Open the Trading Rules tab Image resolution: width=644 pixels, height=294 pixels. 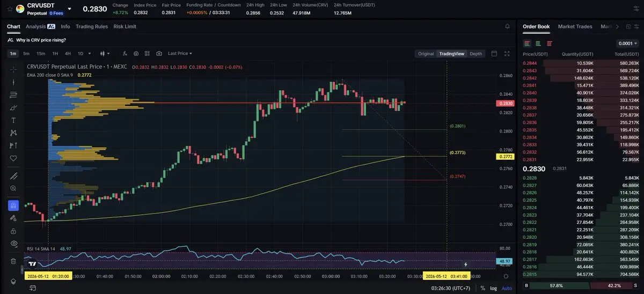92,26
